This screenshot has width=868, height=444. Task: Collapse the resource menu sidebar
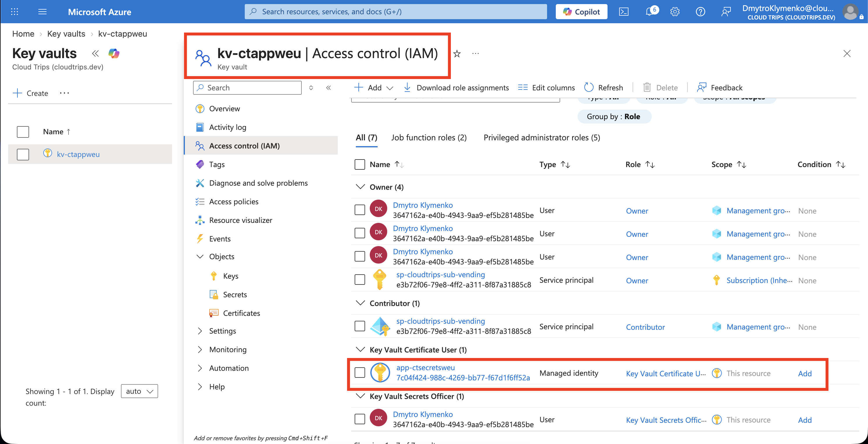pos(328,87)
